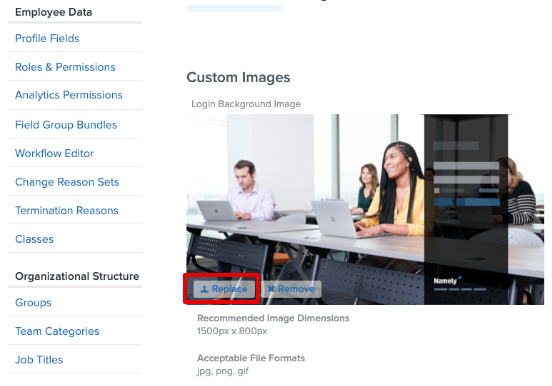Open Groups under Organizational Structure
Viewport: 552px width, 386px height.
(33, 303)
